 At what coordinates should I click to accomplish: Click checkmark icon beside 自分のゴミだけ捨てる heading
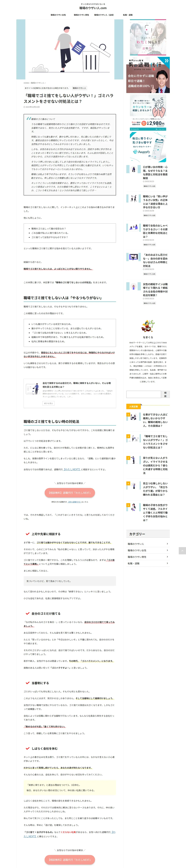click(x=27, y=614)
